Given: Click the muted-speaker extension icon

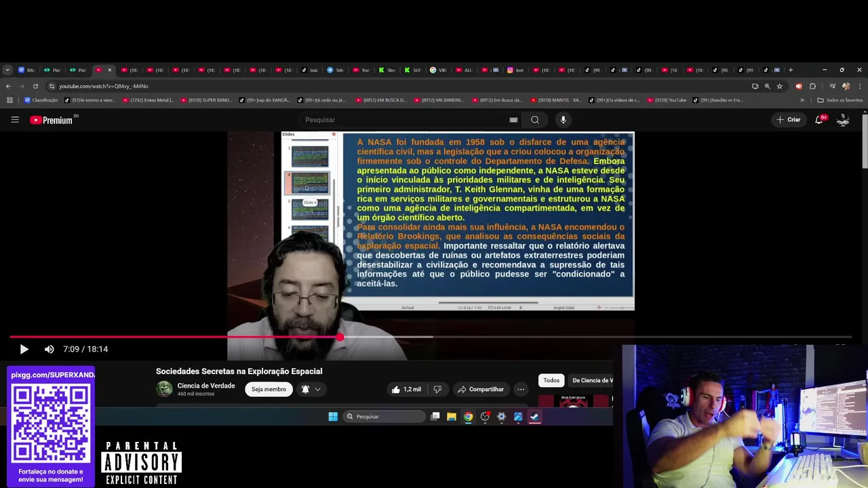Looking at the screenshot, I should [x=799, y=86].
